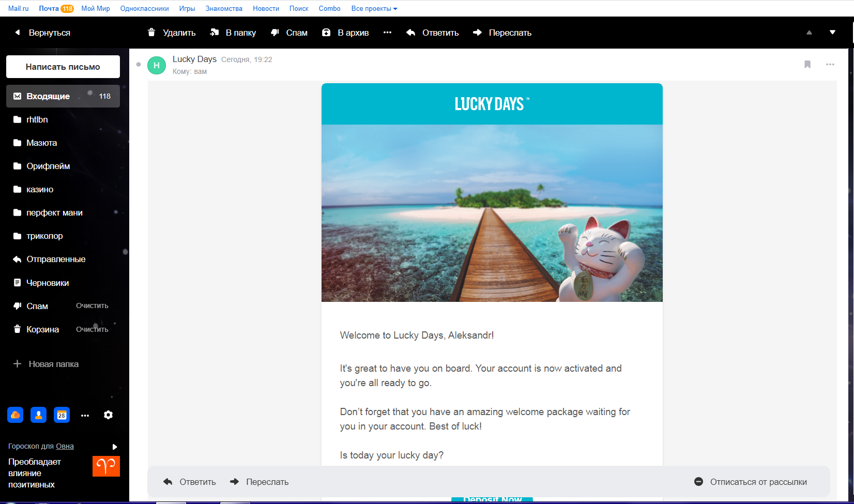The width and height of the screenshot is (854, 504).
Task: Open Мой Мир in the top navigation
Action: tap(96, 8)
